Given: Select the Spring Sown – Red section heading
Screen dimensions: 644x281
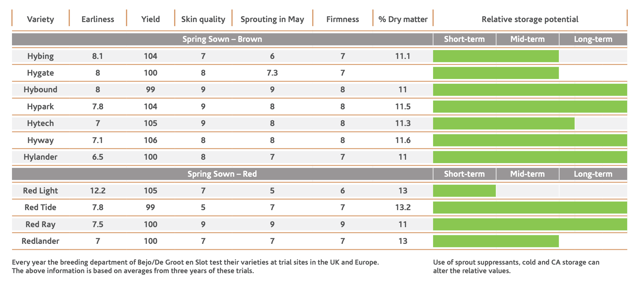Looking at the screenshot, I should coord(222,174).
